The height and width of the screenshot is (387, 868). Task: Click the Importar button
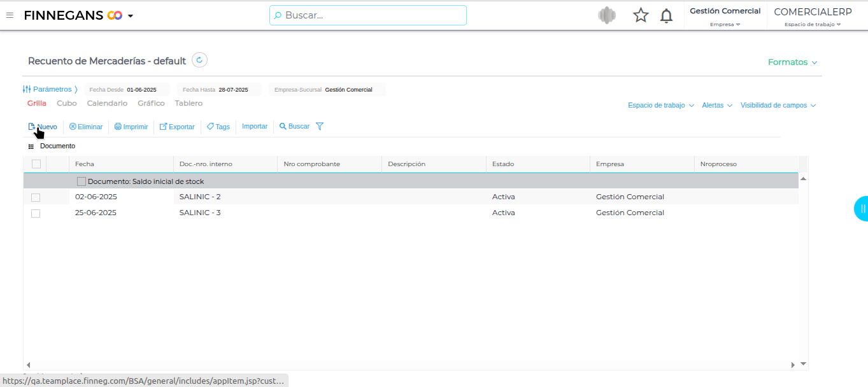(255, 127)
